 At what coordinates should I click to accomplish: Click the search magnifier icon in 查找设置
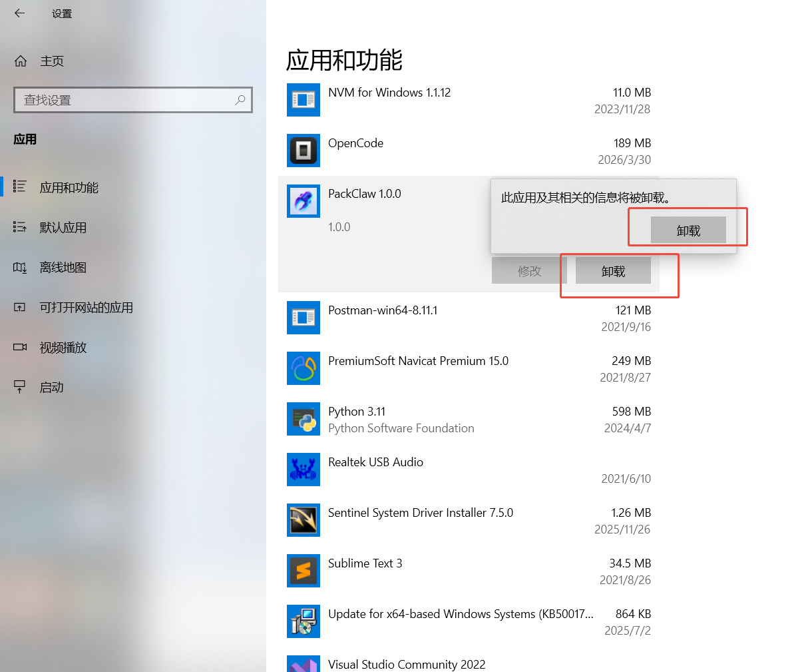pyautogui.click(x=240, y=100)
